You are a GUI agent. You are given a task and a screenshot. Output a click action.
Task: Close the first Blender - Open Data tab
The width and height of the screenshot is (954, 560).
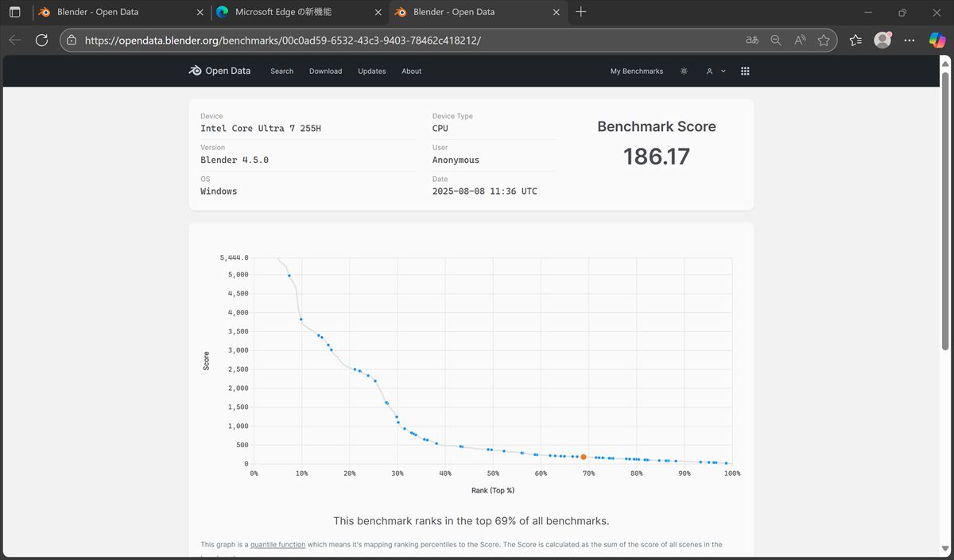click(x=199, y=12)
